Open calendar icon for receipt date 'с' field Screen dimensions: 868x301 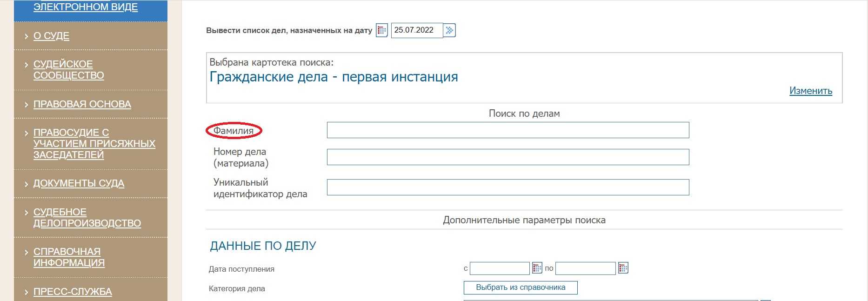point(537,268)
